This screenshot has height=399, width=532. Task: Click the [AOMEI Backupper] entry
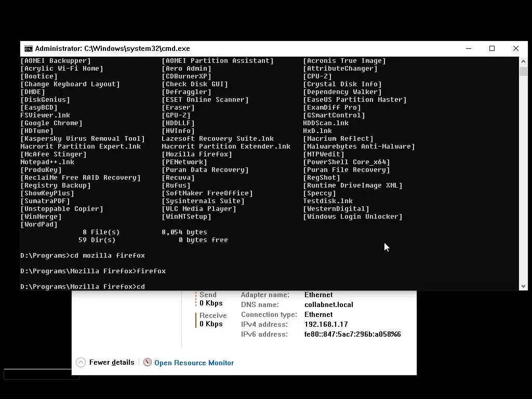pos(56,61)
